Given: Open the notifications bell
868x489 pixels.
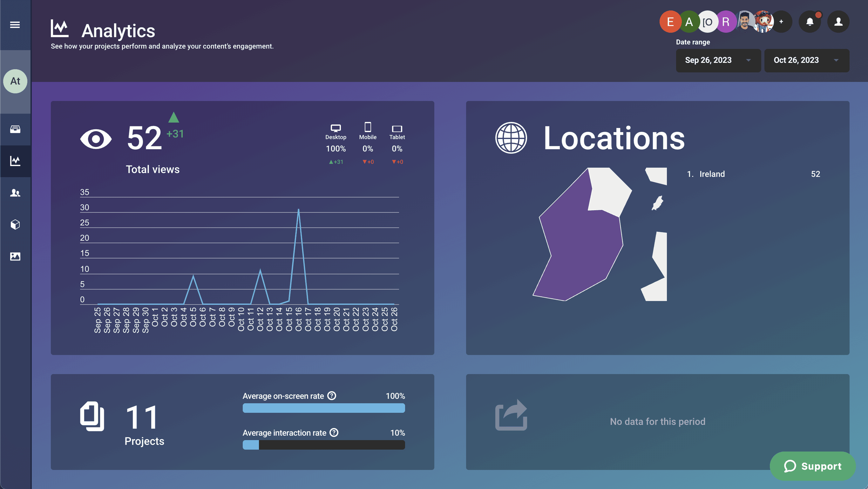Looking at the screenshot, I should [810, 22].
